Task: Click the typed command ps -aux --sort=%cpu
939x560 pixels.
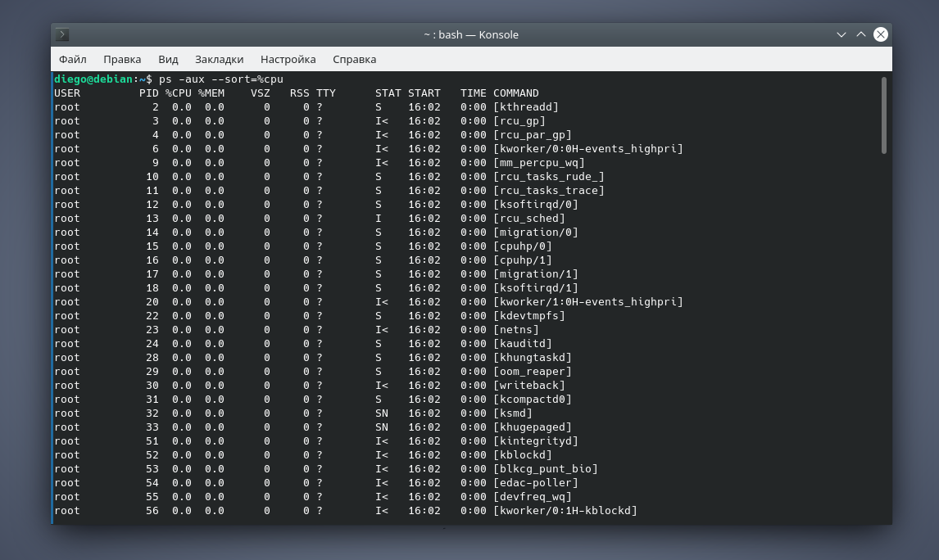Action: click(220, 79)
